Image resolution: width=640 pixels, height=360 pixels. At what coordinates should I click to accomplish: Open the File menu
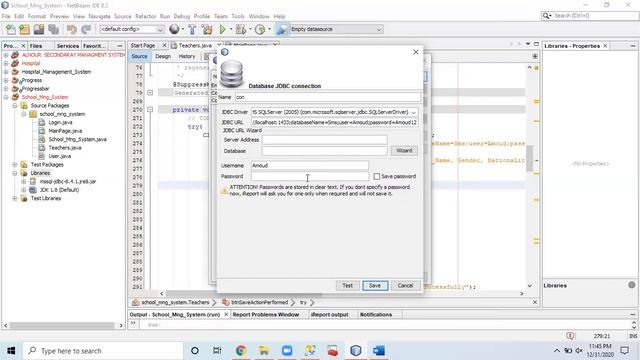(x=6, y=16)
